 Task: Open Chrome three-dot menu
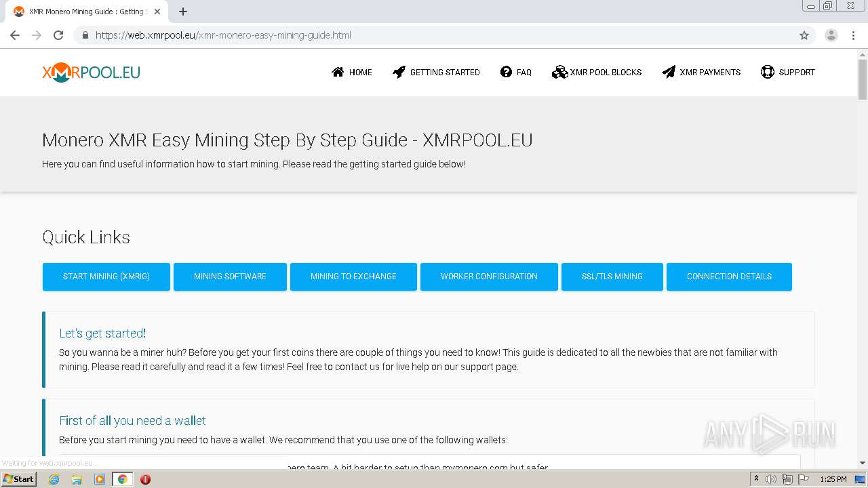853,35
